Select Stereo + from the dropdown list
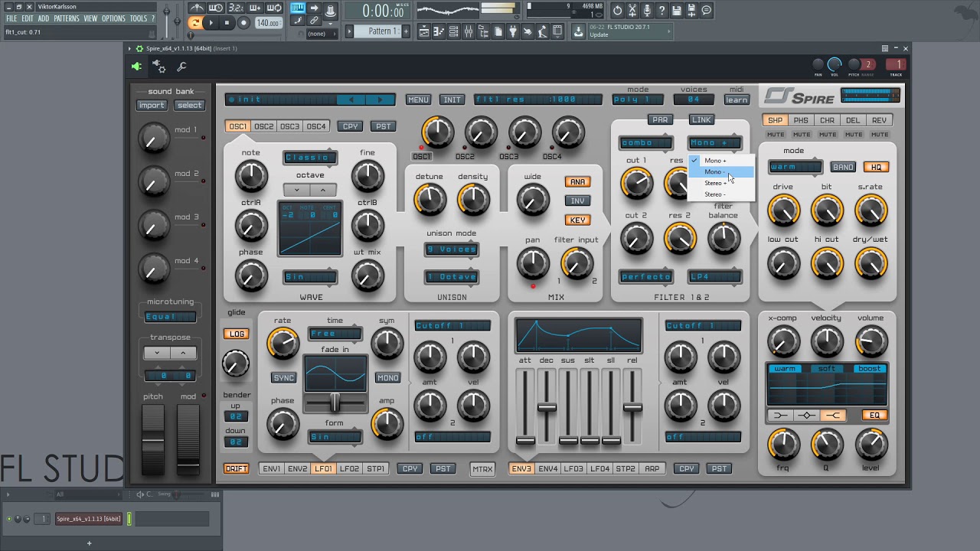 [720, 183]
